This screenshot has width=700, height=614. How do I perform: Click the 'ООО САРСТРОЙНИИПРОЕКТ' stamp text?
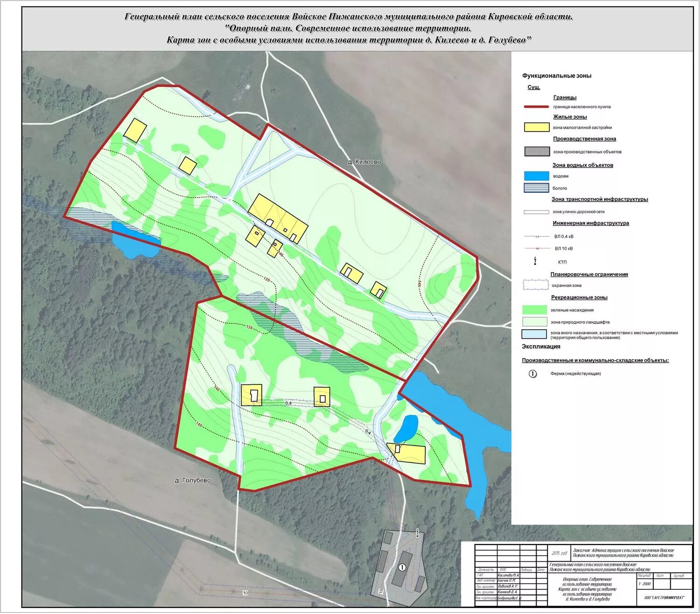[665, 598]
